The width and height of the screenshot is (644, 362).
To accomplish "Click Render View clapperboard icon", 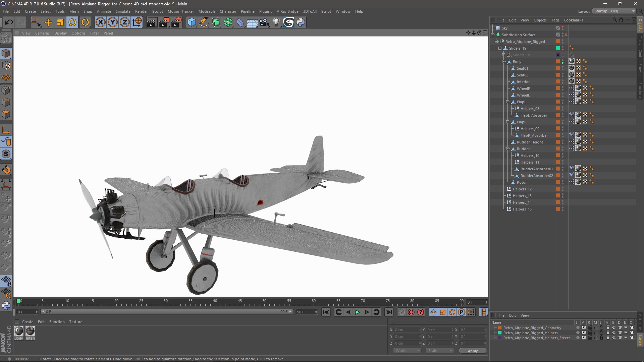I will click(152, 22).
